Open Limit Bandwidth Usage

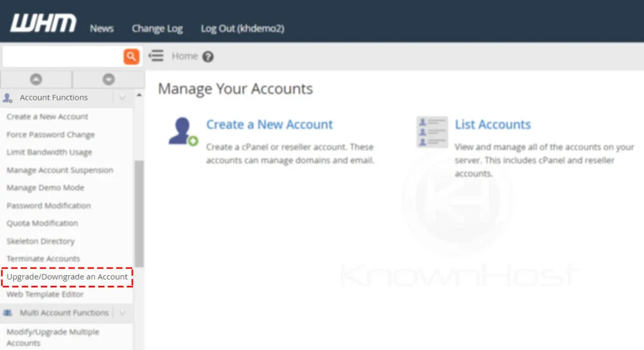coord(49,152)
